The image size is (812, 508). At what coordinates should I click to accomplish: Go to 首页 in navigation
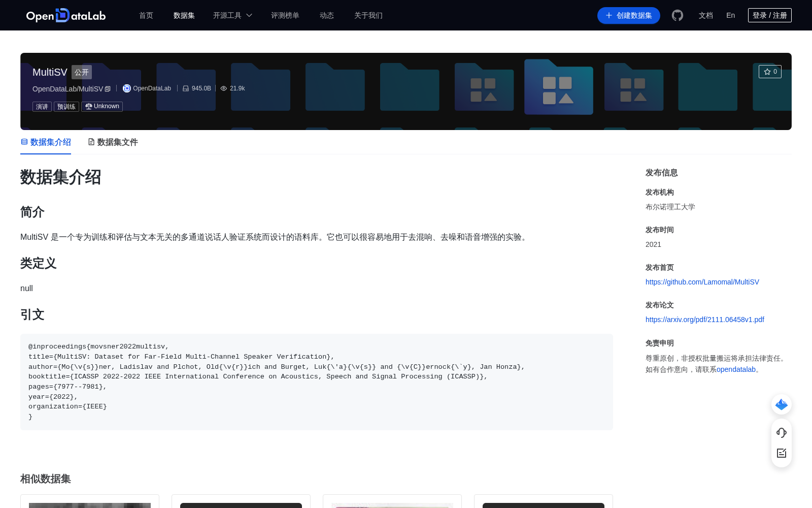click(x=146, y=15)
